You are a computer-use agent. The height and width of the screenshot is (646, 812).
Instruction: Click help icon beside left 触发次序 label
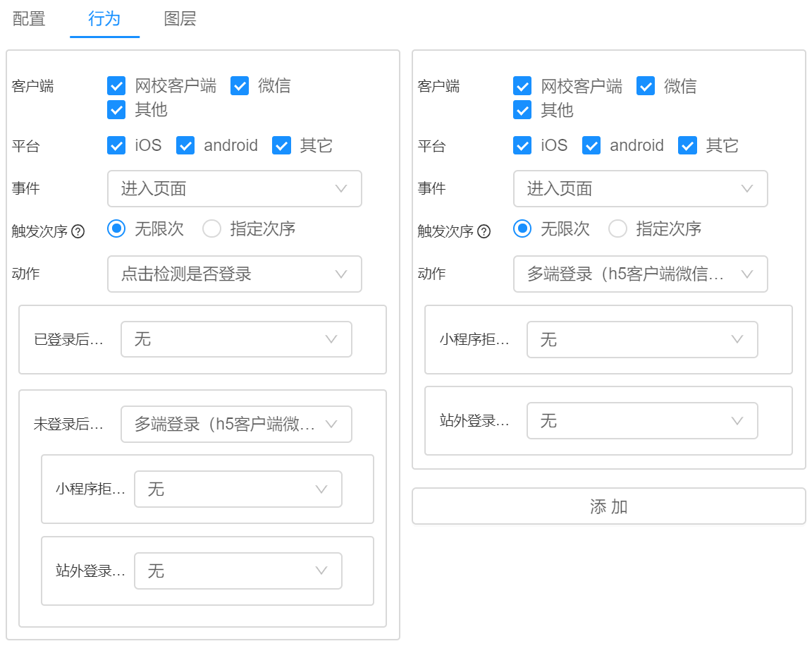(x=78, y=231)
